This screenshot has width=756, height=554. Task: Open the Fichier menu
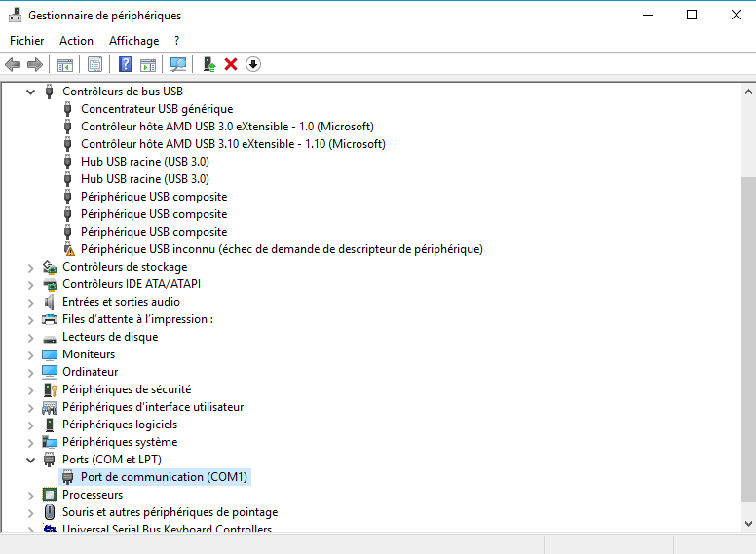[27, 41]
